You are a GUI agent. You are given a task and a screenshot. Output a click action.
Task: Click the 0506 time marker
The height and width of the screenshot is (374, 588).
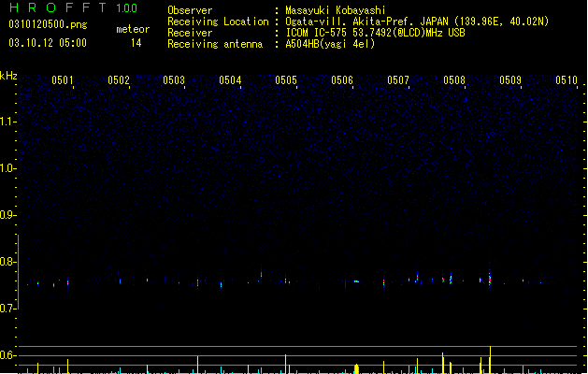(x=342, y=80)
